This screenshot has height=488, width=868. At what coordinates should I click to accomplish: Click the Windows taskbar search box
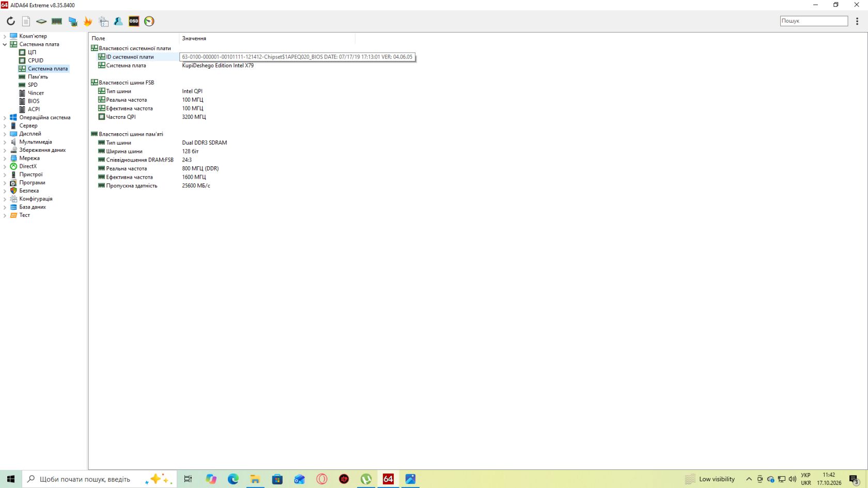[x=99, y=479]
